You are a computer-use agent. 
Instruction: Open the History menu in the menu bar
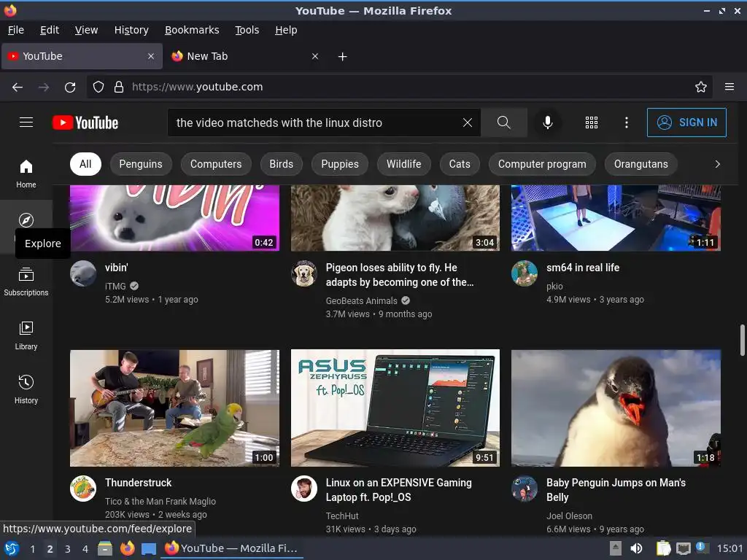(x=131, y=30)
